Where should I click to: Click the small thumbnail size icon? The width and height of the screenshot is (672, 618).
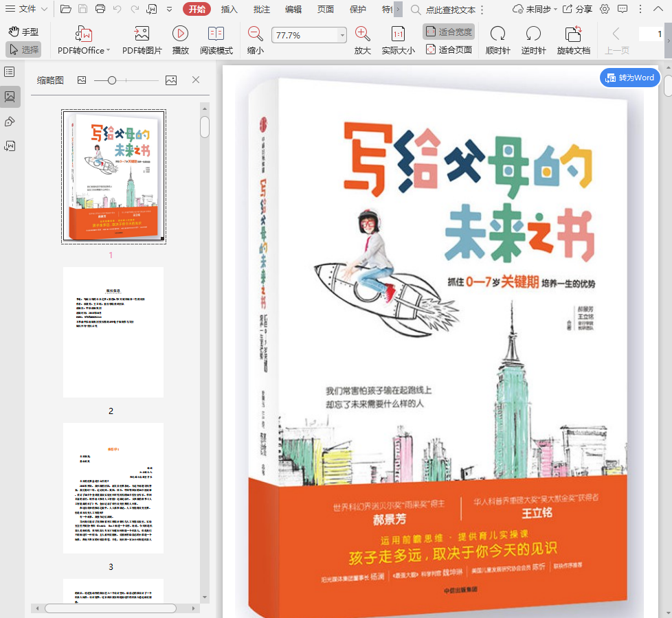pyautogui.click(x=82, y=80)
